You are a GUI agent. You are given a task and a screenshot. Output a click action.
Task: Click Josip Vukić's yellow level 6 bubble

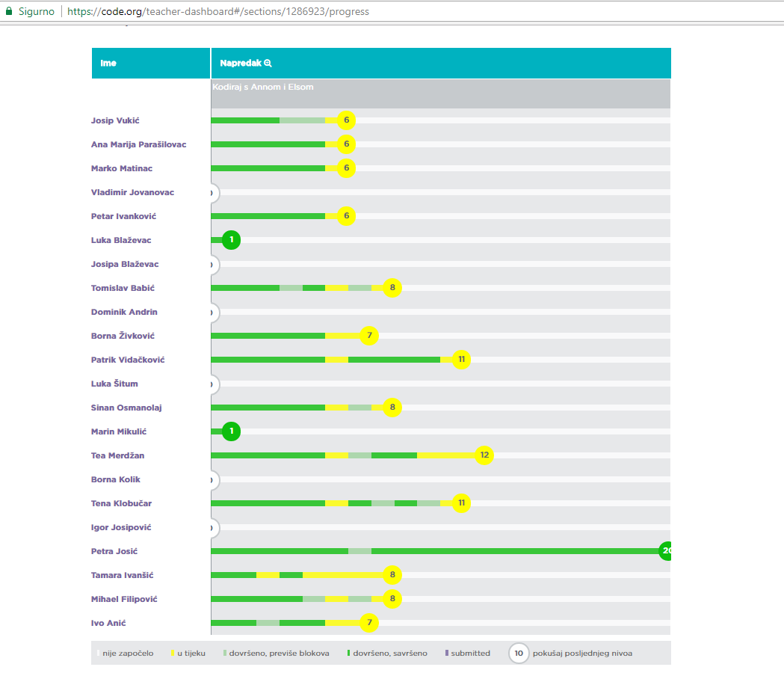346,120
